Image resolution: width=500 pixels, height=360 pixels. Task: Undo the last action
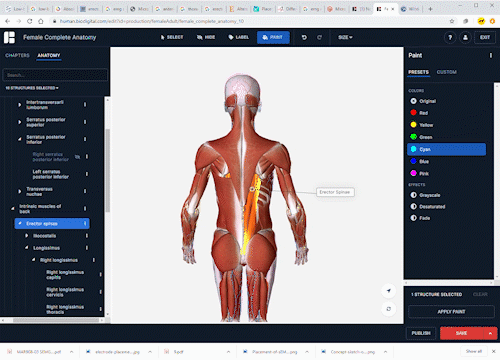[304, 37]
